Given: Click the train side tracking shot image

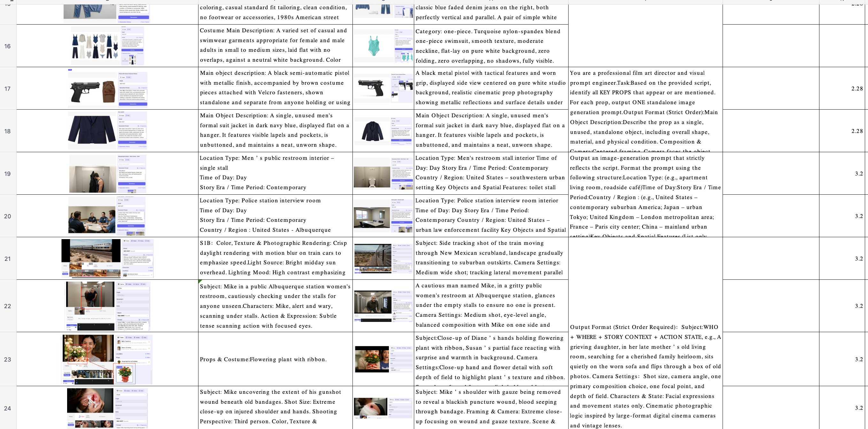Looking at the screenshot, I should (384, 259).
